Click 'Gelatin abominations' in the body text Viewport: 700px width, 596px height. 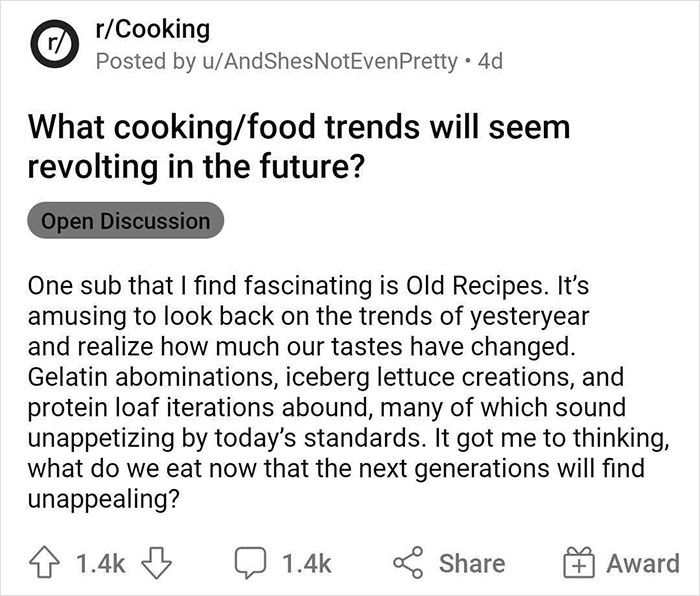pos(150,377)
